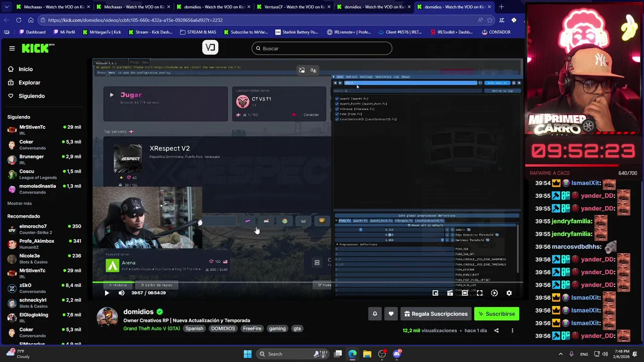Click the Regala Suscripciones button
This screenshot has width=644, height=362.
(x=436, y=314)
